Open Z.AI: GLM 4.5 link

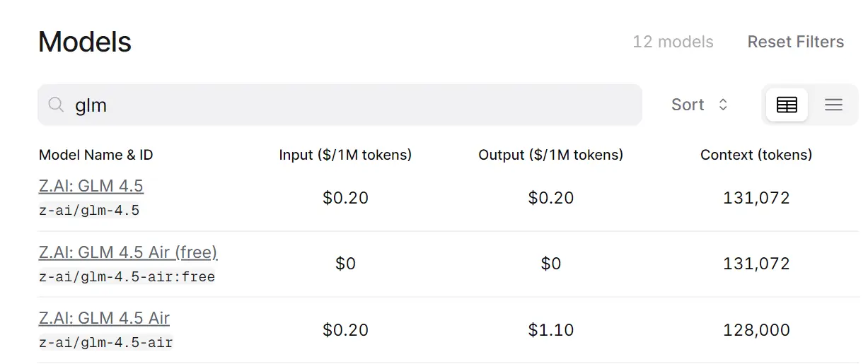91,186
